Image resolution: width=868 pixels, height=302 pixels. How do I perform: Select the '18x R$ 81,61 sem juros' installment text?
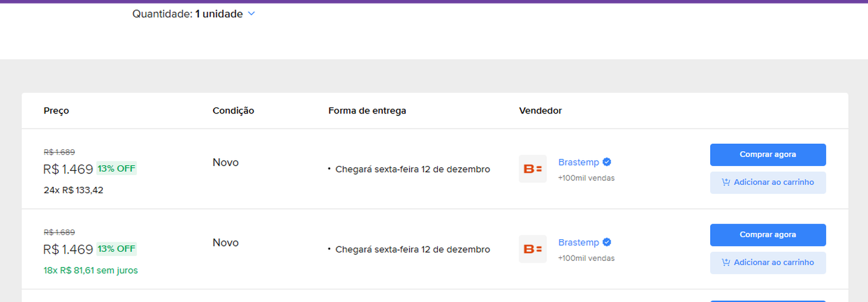(x=91, y=271)
